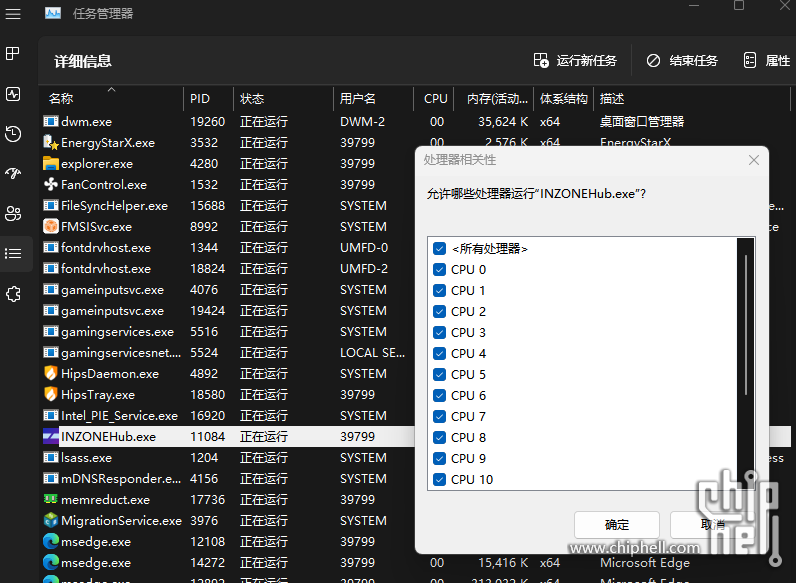Click the FanControl.exe fan icon
The height and width of the screenshot is (583, 796).
click(50, 184)
